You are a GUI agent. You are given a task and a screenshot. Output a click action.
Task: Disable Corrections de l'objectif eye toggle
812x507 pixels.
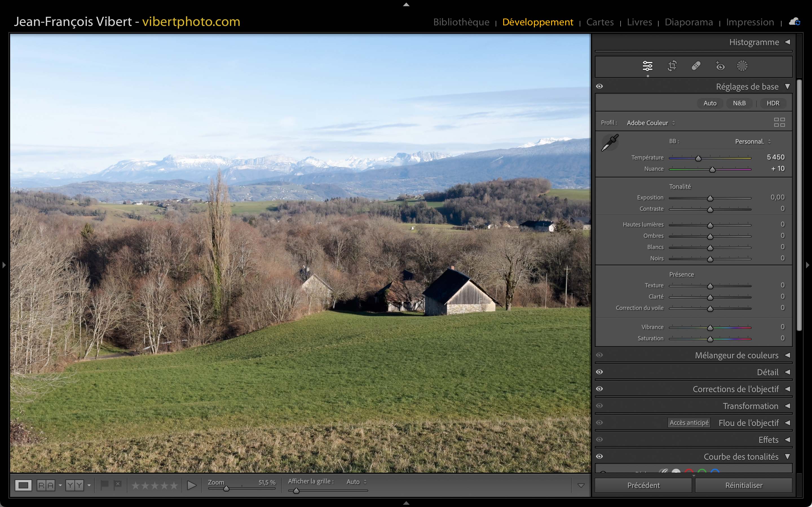pos(600,389)
